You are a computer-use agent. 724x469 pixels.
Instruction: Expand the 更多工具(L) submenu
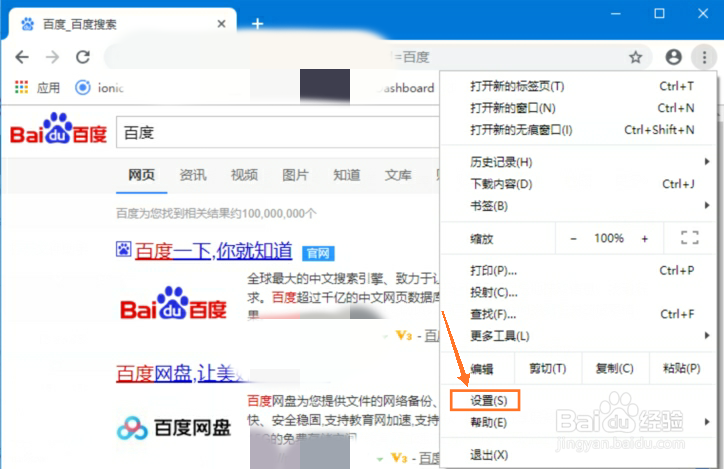[579, 336]
